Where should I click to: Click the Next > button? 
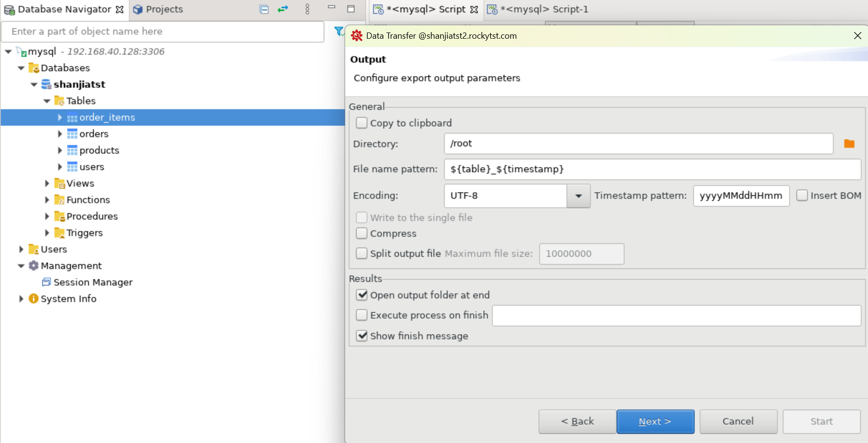pos(656,421)
